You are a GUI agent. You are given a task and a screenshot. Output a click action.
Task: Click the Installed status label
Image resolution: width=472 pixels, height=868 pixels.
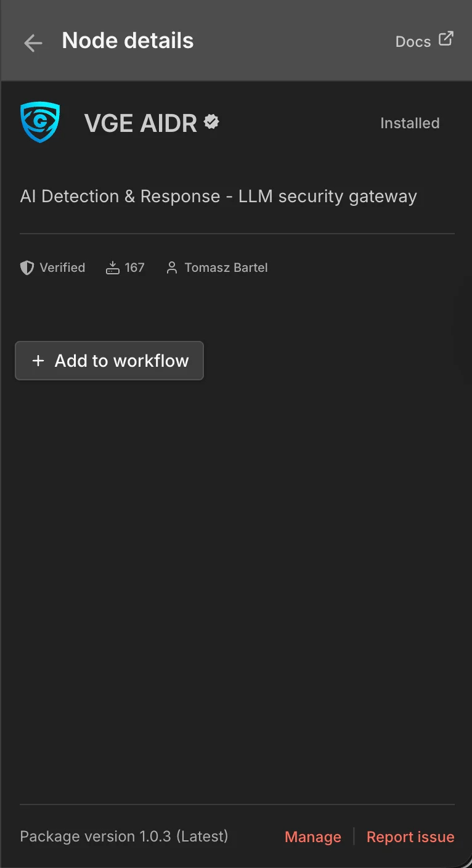(409, 123)
